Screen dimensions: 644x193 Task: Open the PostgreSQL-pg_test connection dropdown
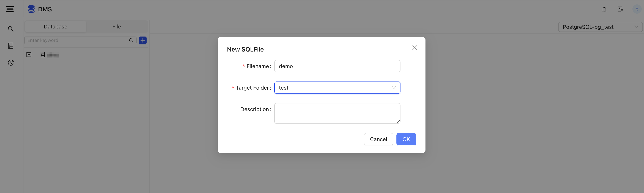pyautogui.click(x=600, y=27)
